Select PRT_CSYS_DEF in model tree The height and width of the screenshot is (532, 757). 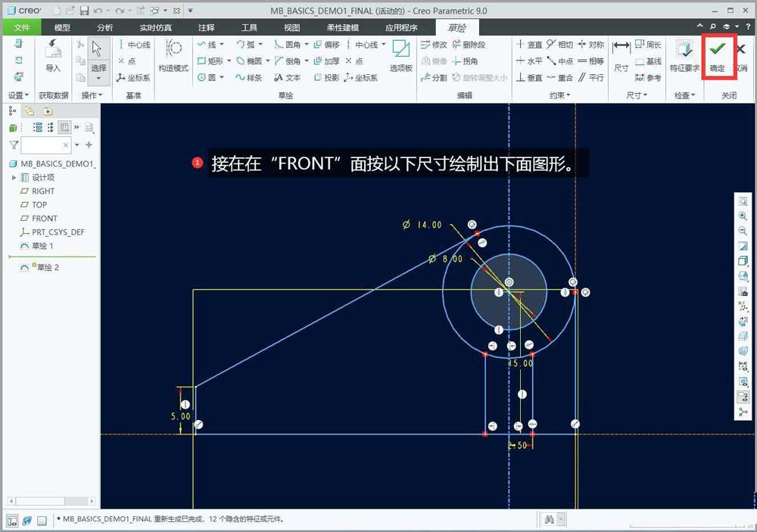tap(53, 232)
